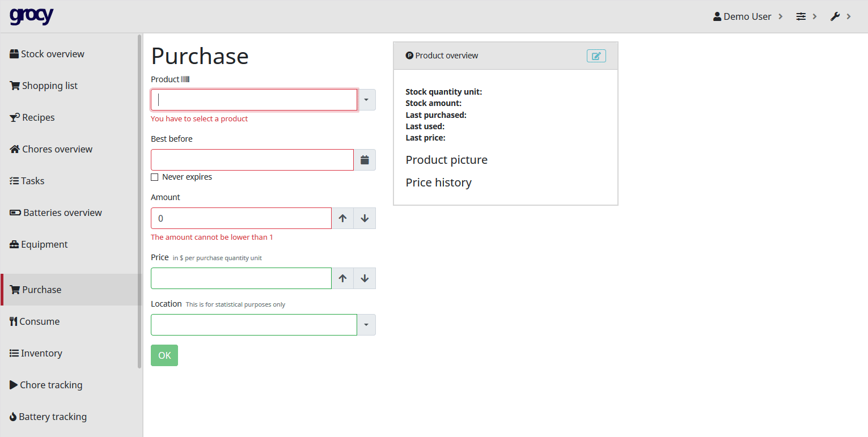This screenshot has height=437, width=868.
Task: Open the sliders master data menu
Action: [806, 16]
